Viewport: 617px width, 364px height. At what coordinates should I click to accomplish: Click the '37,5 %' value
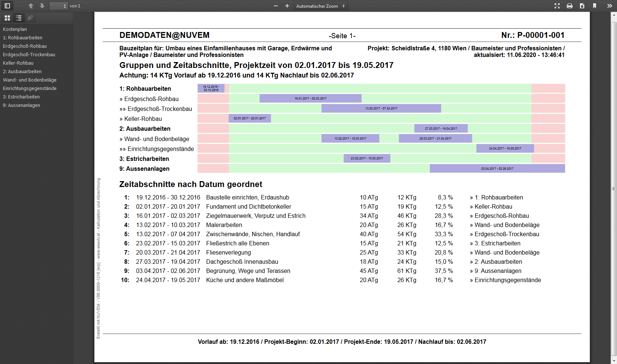[x=444, y=271]
